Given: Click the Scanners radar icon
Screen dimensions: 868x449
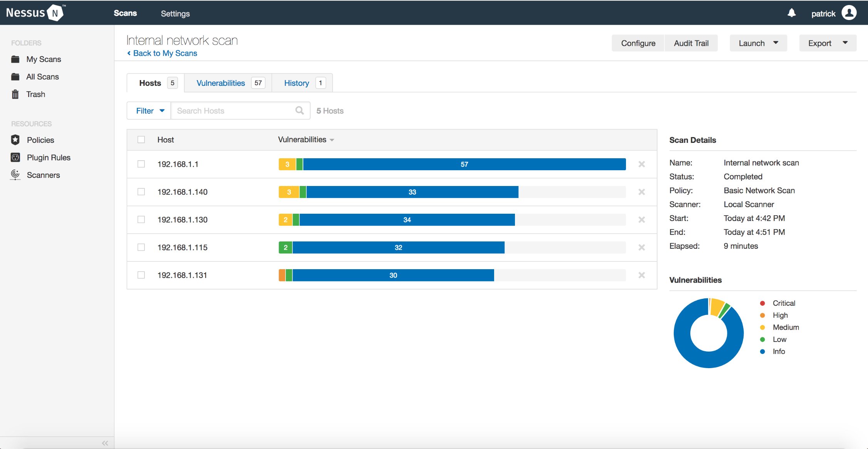Looking at the screenshot, I should pyautogui.click(x=15, y=175).
